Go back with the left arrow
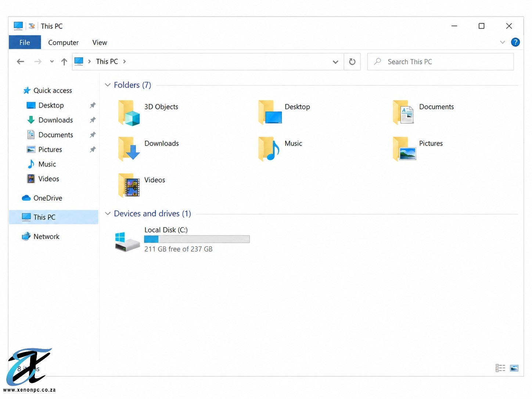The width and height of the screenshot is (532, 399). tap(21, 62)
